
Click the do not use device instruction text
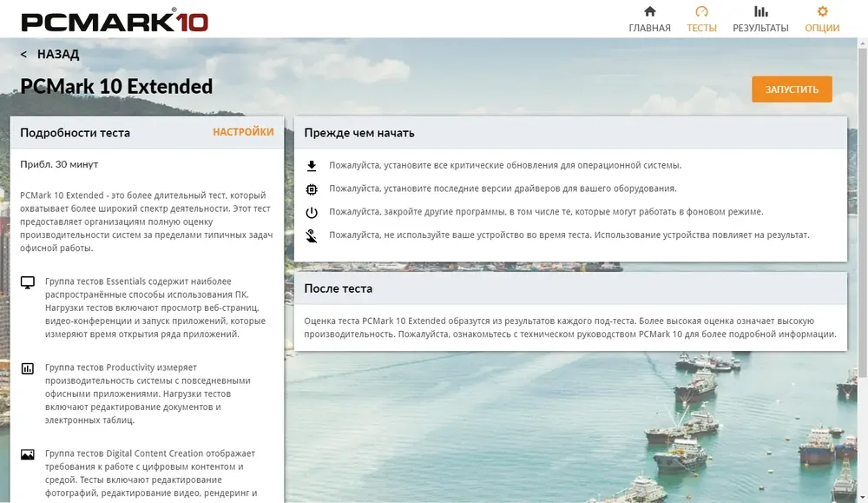point(569,235)
